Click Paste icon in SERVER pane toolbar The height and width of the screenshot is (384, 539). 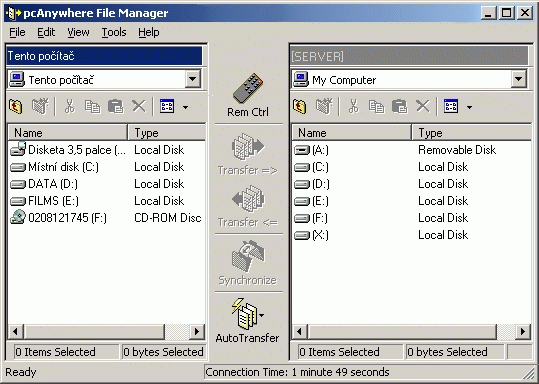[399, 106]
